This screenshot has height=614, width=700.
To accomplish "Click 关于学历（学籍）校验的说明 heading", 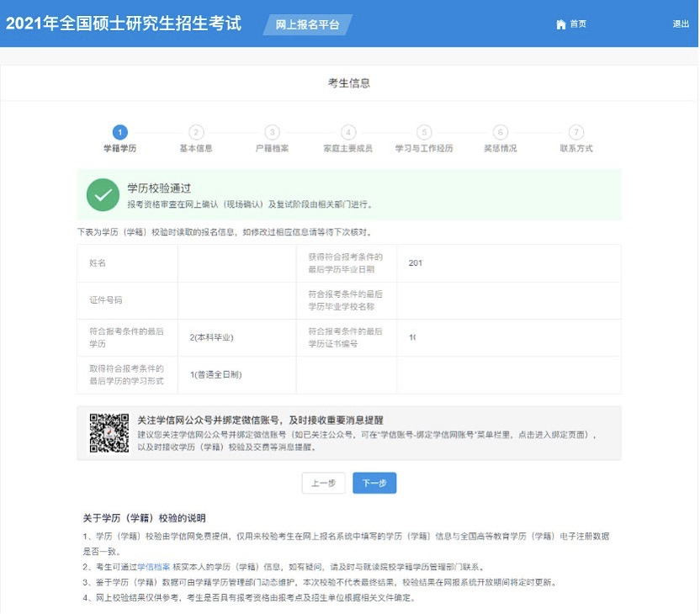I will (x=144, y=517).
